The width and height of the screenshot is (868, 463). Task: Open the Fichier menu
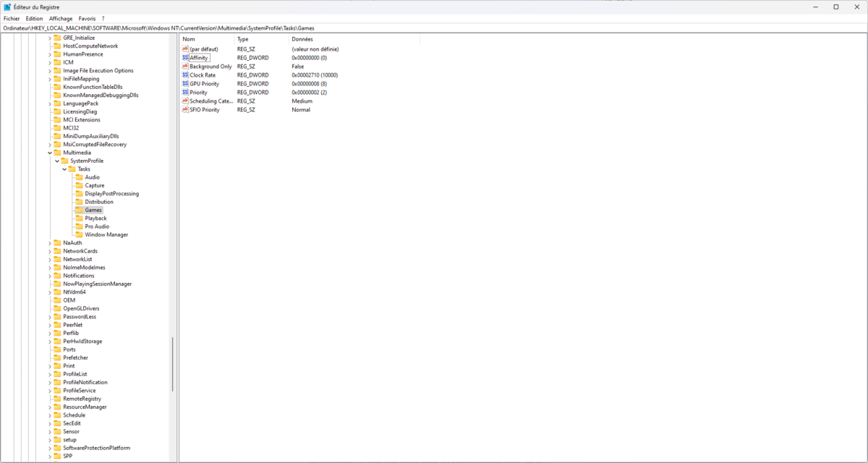point(12,18)
